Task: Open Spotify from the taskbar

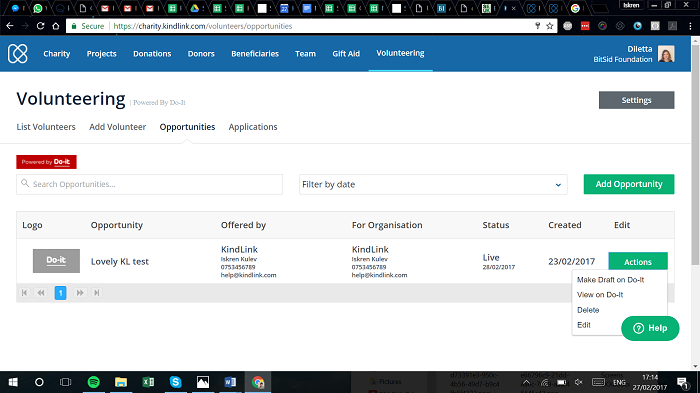Action: (x=94, y=382)
